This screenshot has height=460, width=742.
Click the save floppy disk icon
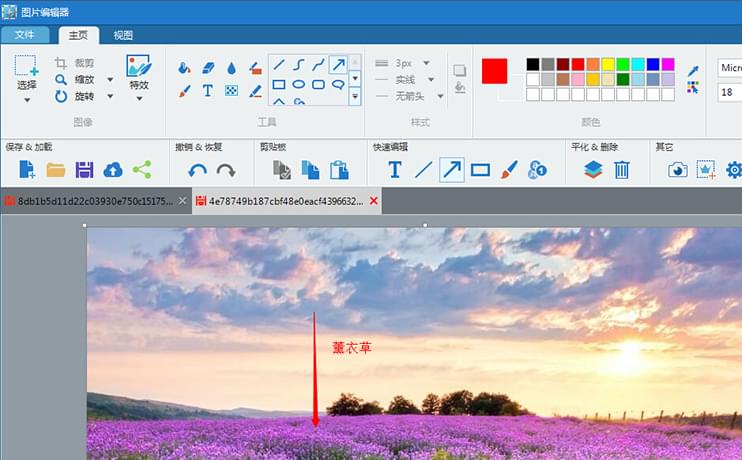coord(85,169)
